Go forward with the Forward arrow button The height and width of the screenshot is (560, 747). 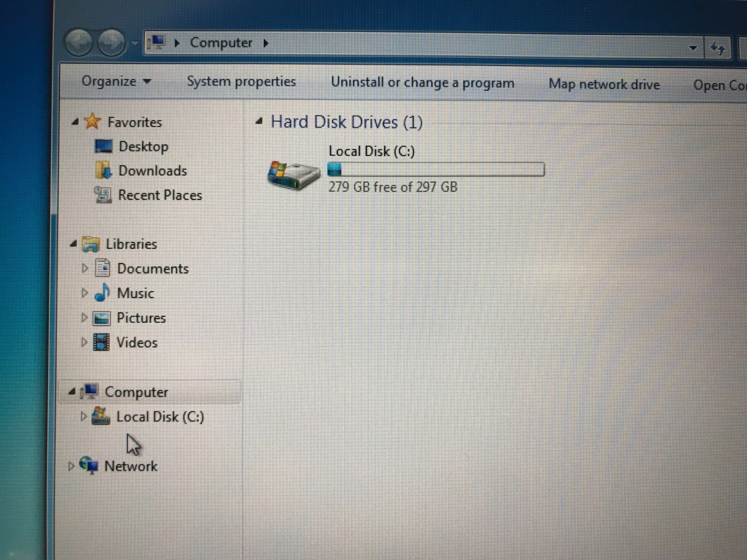111,43
